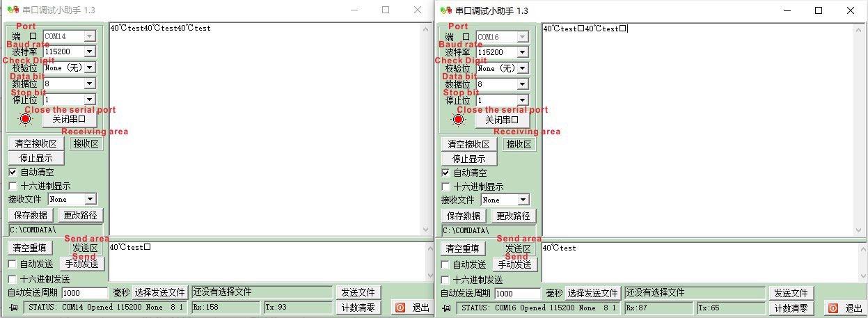Open the 波特率 baud rate dropdown in COM14 window
The width and height of the screenshot is (868, 318).
pos(89,51)
